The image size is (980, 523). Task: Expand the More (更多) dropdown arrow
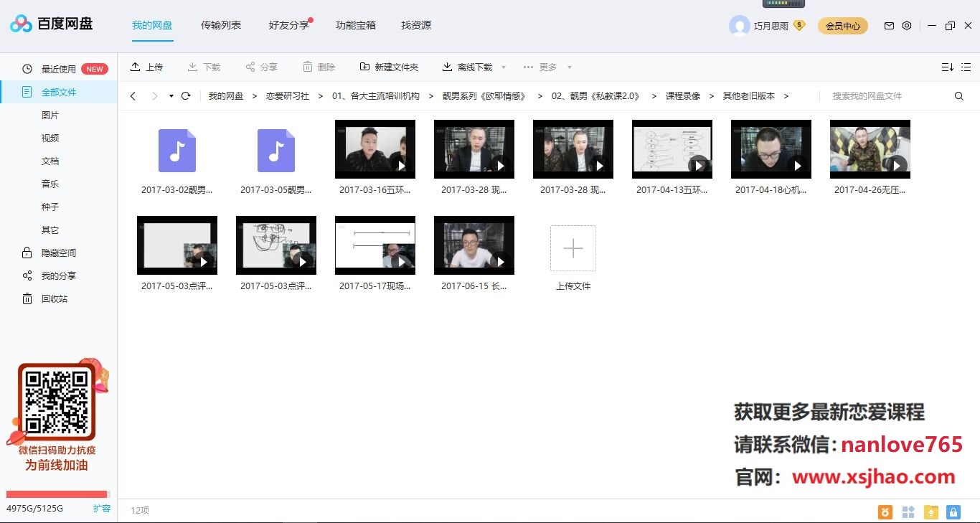[x=569, y=67]
